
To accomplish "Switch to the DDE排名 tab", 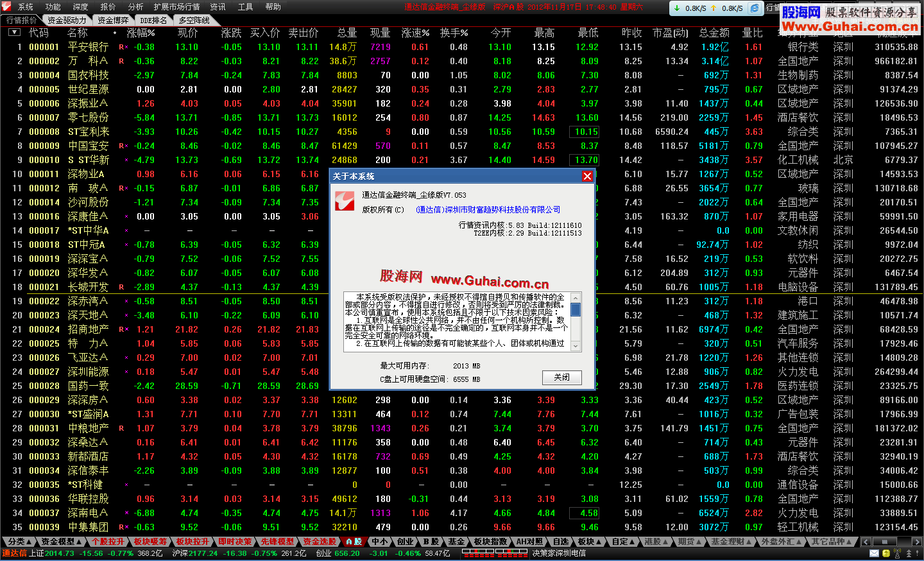I will [154, 20].
